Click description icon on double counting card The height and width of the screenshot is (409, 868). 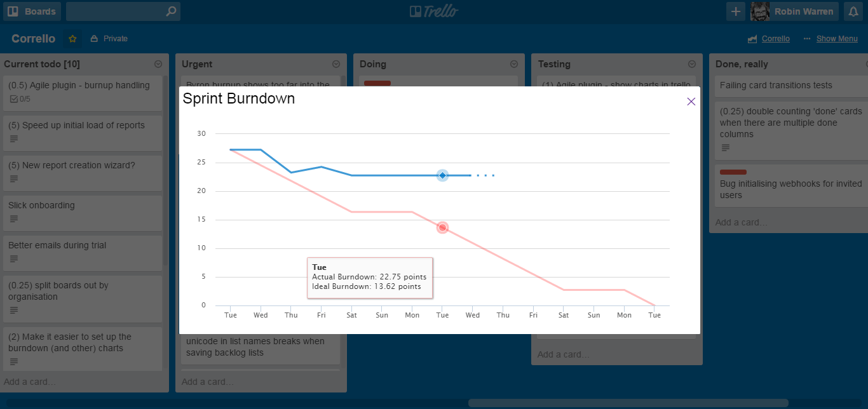click(726, 148)
